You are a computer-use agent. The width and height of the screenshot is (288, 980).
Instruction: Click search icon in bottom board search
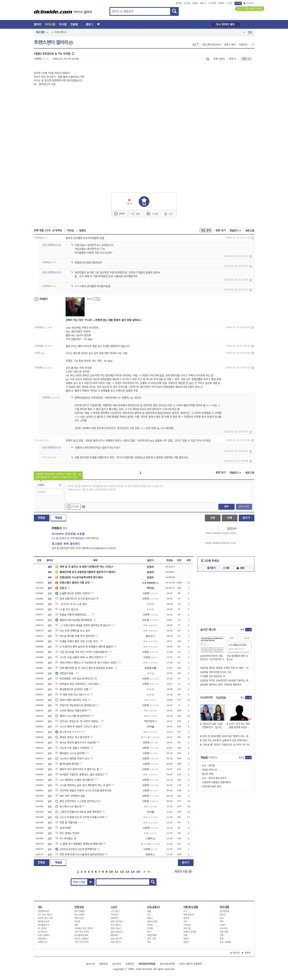pyautogui.click(x=152, y=882)
